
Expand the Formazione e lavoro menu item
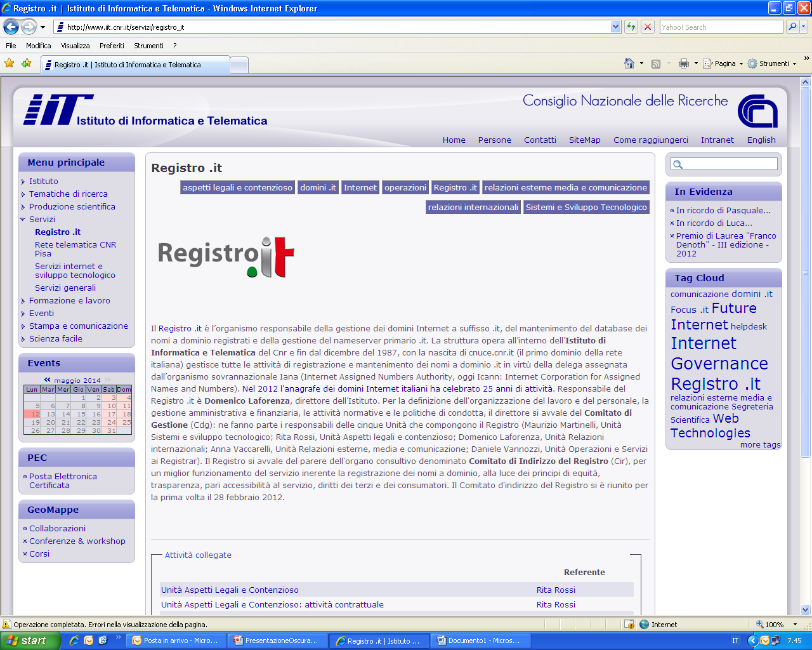(23, 301)
